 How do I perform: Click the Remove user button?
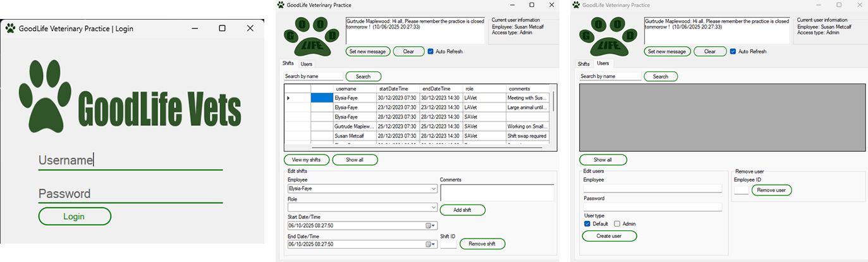[771, 190]
